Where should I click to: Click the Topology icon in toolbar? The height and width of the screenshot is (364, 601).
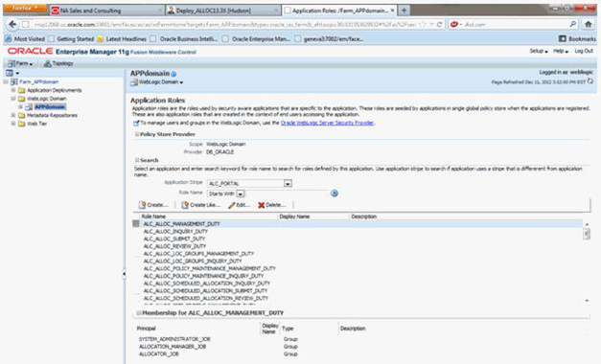click(x=48, y=63)
